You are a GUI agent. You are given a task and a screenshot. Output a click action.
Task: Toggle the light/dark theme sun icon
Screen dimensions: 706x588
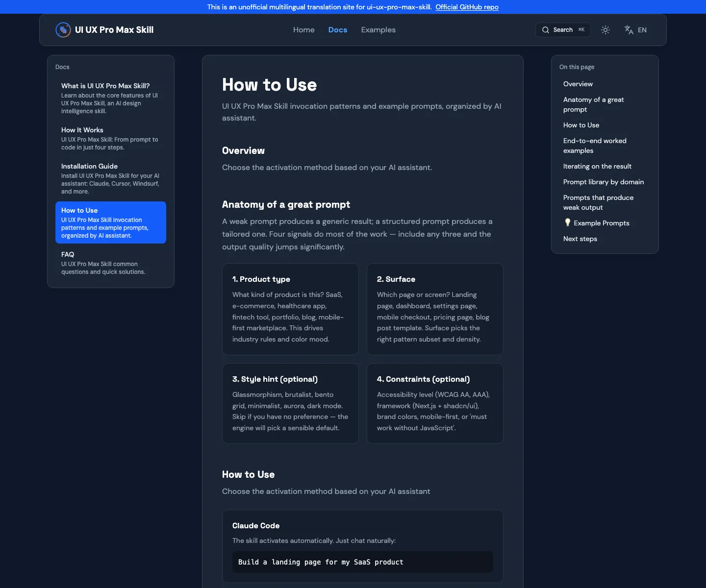point(605,30)
